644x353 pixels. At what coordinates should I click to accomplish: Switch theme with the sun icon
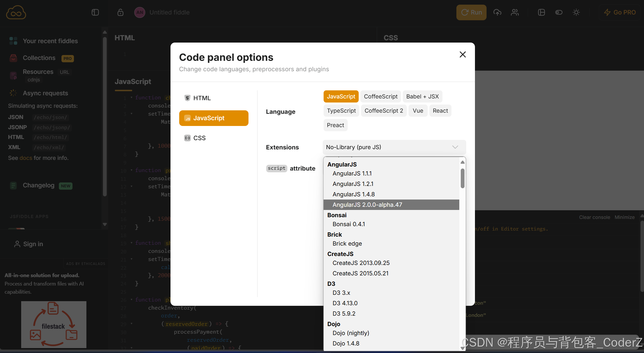click(576, 12)
